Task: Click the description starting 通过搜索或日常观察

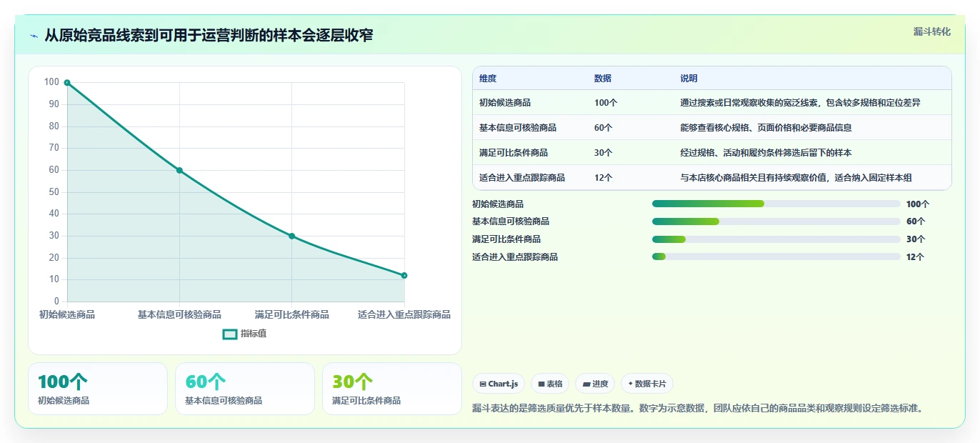Action: click(800, 103)
